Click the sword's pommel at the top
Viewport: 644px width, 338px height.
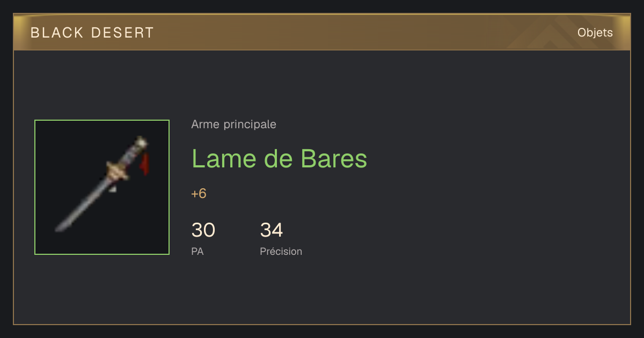click(141, 141)
